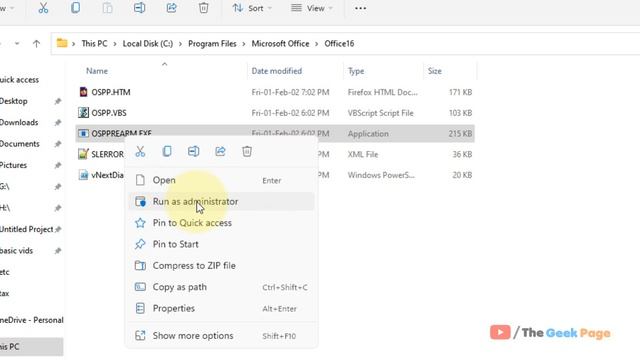Select This PC in the sidebar
640x360 pixels.
(x=31, y=347)
